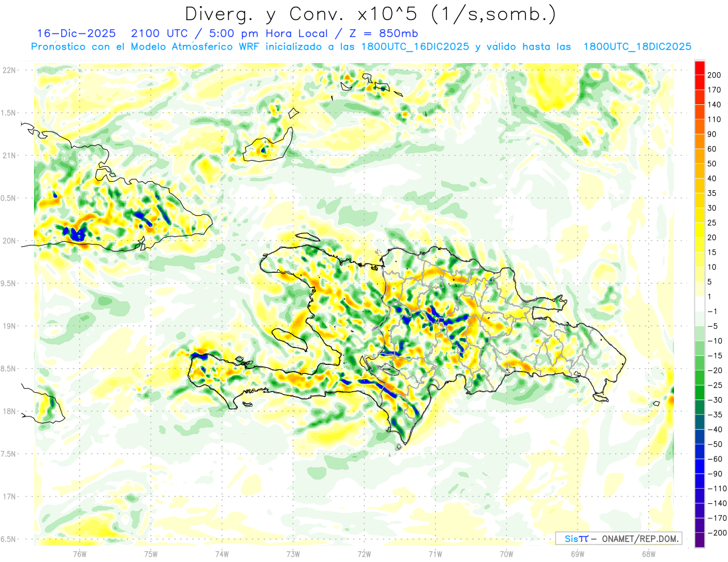The height and width of the screenshot is (562, 728).
Task: Click the 19N latitude label
Action: click(x=9, y=326)
